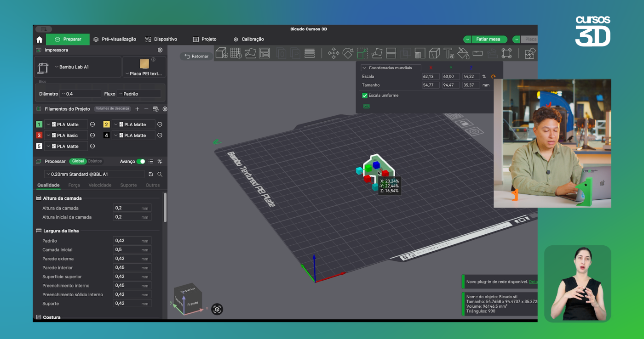Select the Cut tool

tap(391, 53)
